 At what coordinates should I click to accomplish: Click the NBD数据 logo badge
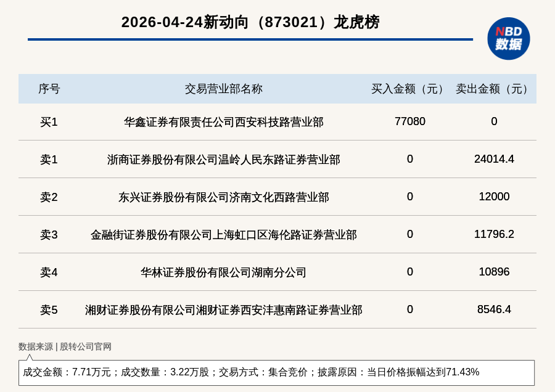coord(508,38)
